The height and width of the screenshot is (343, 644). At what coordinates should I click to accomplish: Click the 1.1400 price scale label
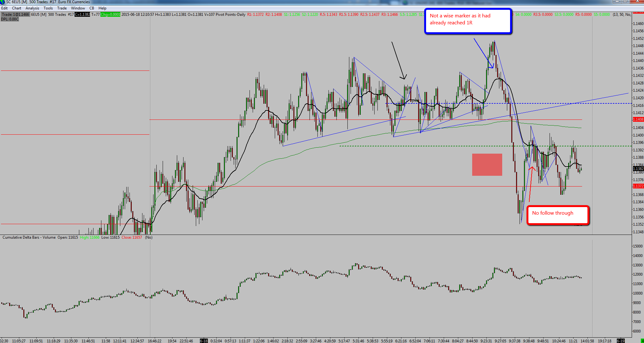point(638,135)
